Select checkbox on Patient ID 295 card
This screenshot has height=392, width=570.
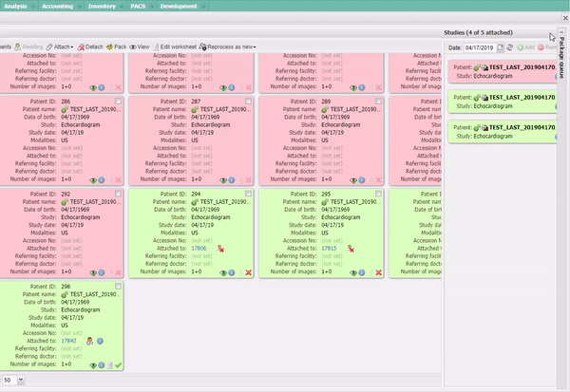[378, 194]
